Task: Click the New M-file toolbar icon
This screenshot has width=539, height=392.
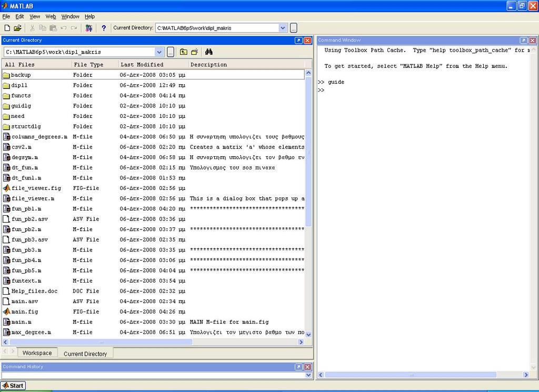Action: [7, 28]
